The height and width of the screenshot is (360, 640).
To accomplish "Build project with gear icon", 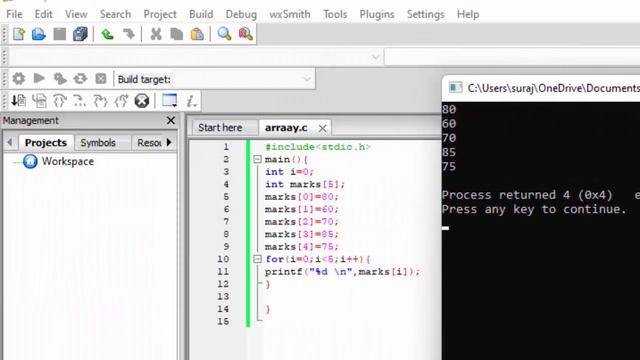I will pos(18,78).
